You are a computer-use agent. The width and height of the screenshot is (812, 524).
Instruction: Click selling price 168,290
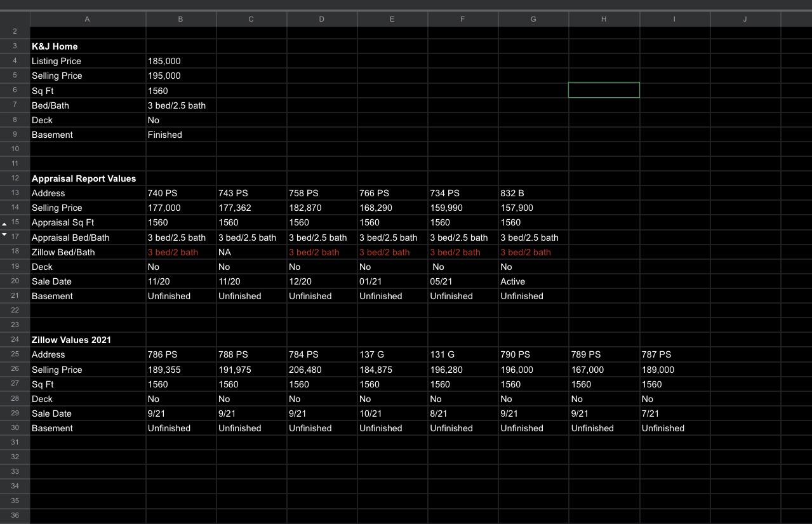[392, 208]
